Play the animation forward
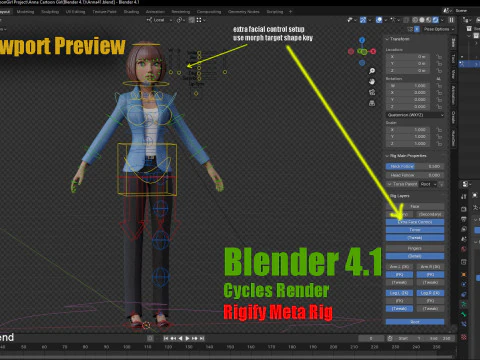 click(187, 338)
